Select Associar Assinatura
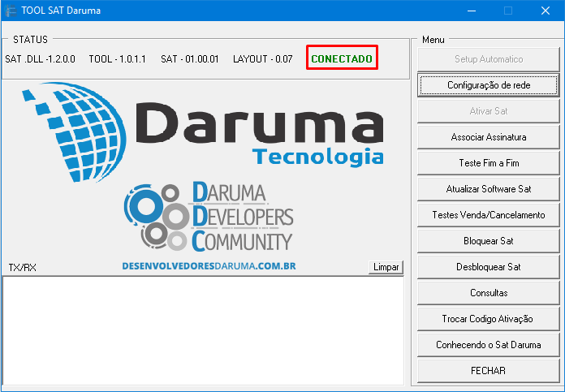This screenshot has width=565, height=392. coord(488,137)
